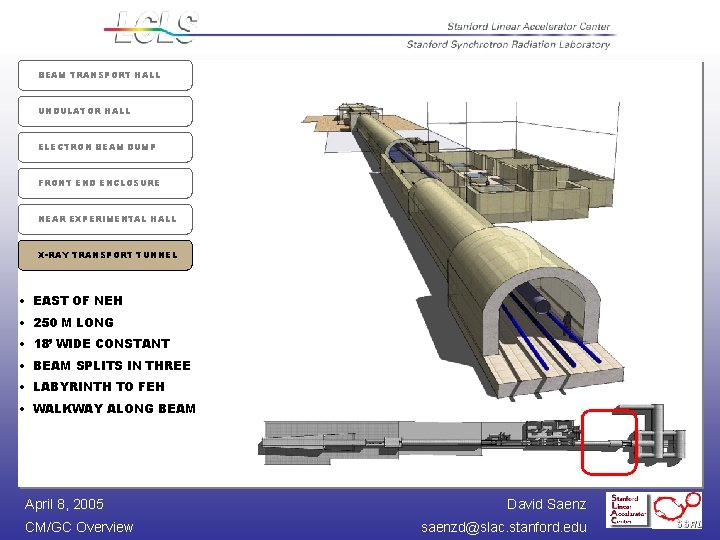Open the Near Experimental Hall section
This screenshot has height=540, width=720.
click(105, 219)
